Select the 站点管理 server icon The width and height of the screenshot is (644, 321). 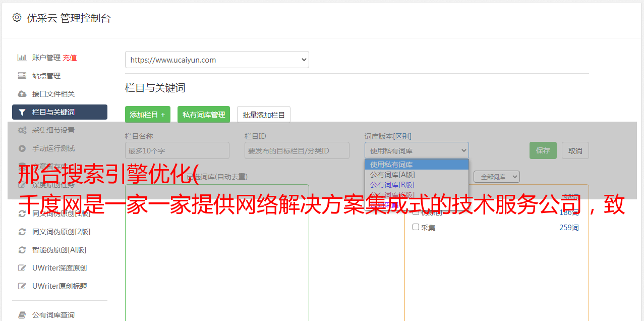coord(22,76)
